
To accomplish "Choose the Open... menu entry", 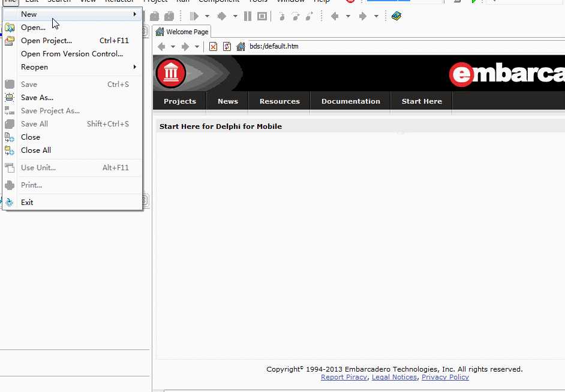I will click(73, 28).
